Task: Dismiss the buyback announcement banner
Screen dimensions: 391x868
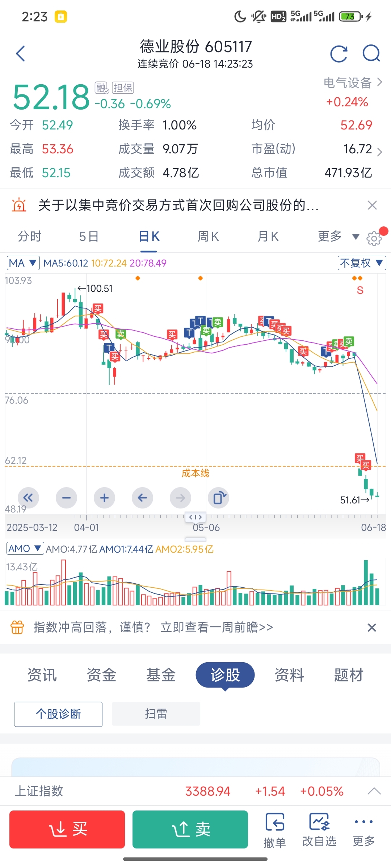Action: [372, 205]
